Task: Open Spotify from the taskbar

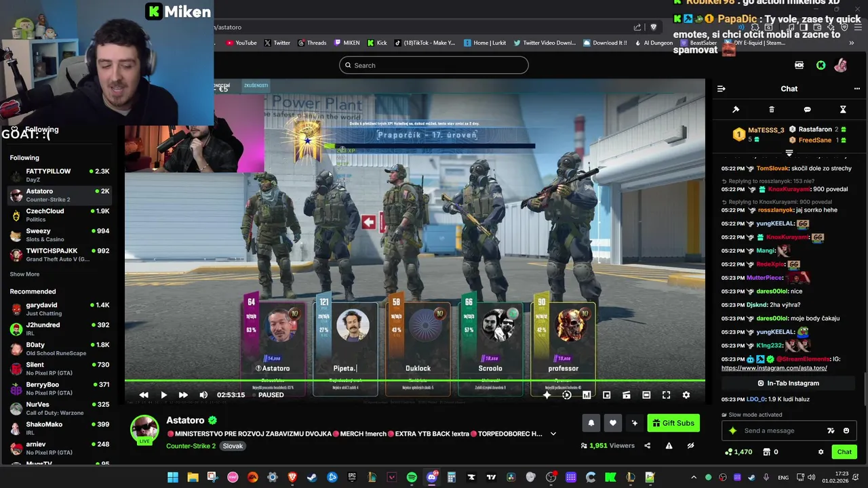Action: 412,477
